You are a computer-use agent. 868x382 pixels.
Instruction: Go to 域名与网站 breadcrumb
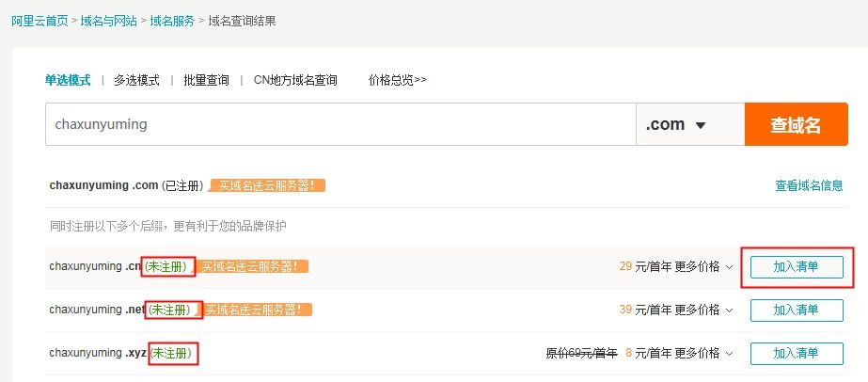[x=108, y=20]
